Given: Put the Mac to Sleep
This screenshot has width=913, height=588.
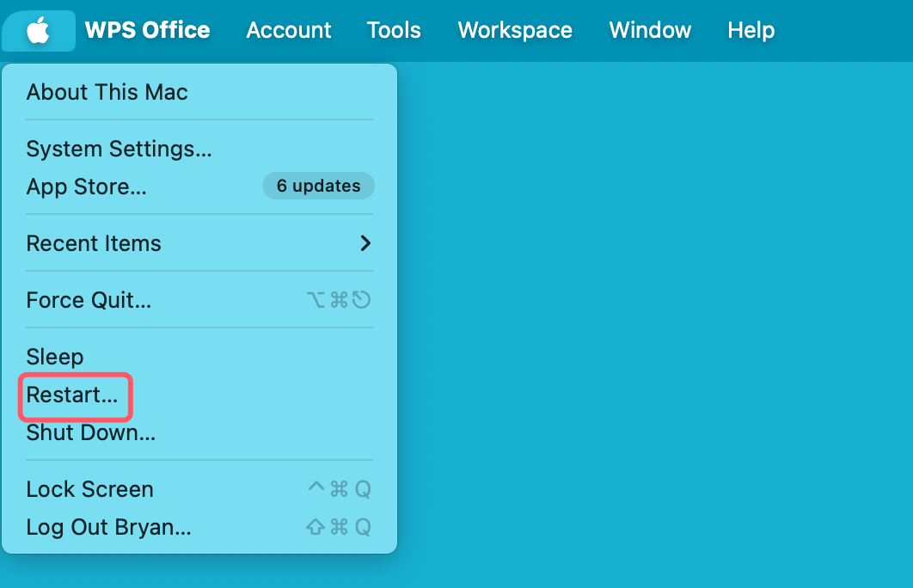Looking at the screenshot, I should (55, 357).
